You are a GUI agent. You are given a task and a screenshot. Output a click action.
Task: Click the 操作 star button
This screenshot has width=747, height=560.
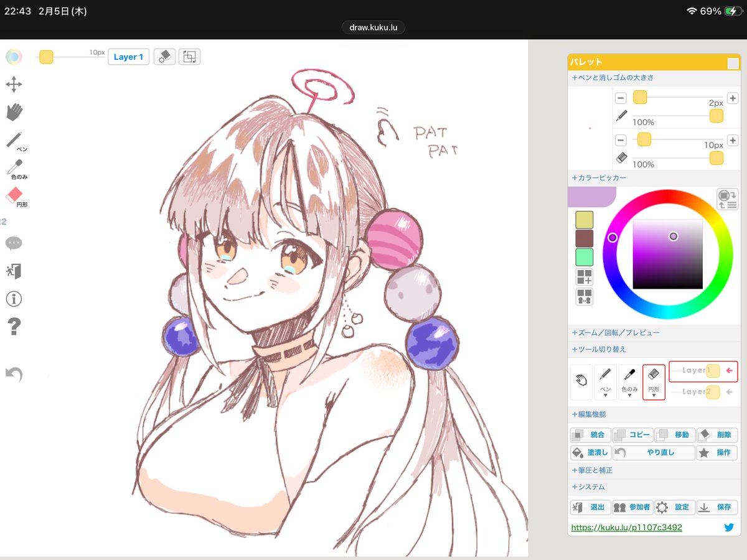pos(717,452)
